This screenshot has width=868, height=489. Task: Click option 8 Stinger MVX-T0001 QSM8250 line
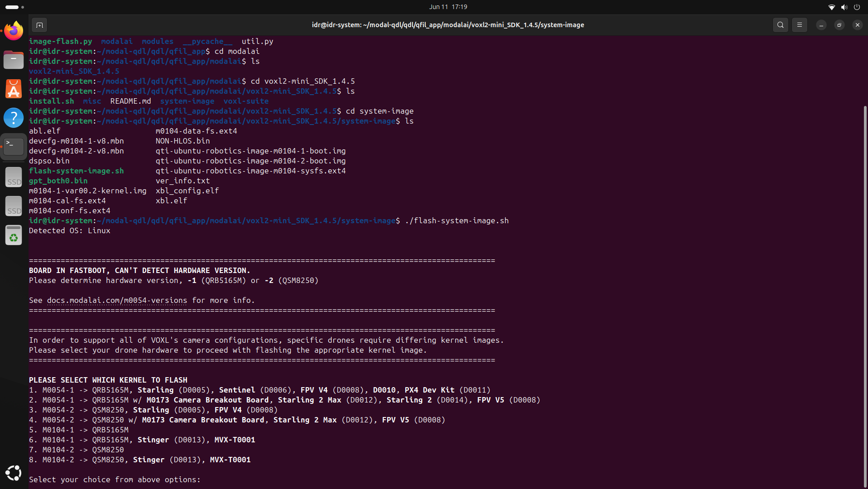click(x=139, y=460)
